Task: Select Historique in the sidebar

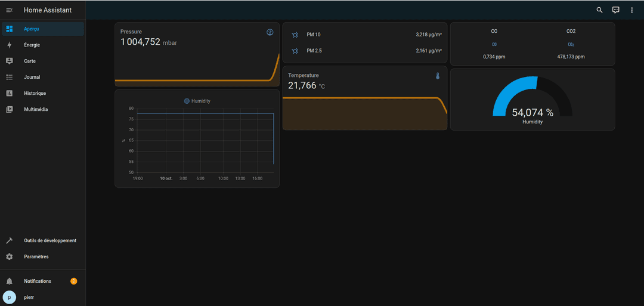Action: 35,93
